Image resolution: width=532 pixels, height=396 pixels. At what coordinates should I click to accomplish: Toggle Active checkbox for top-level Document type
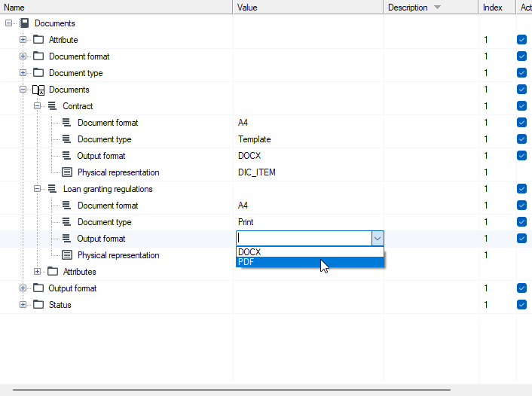coord(521,72)
